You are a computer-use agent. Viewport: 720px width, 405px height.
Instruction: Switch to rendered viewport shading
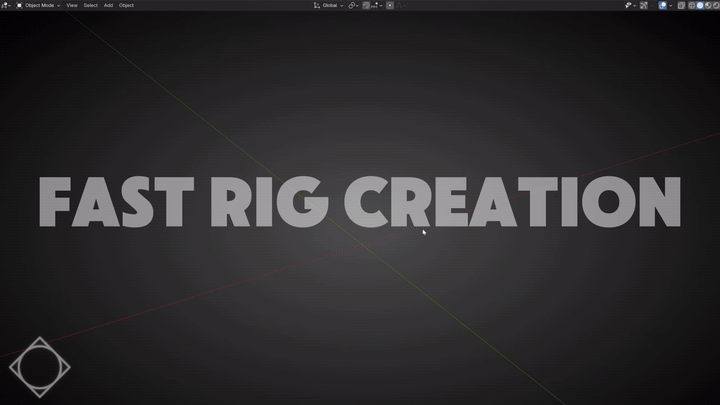(716, 6)
